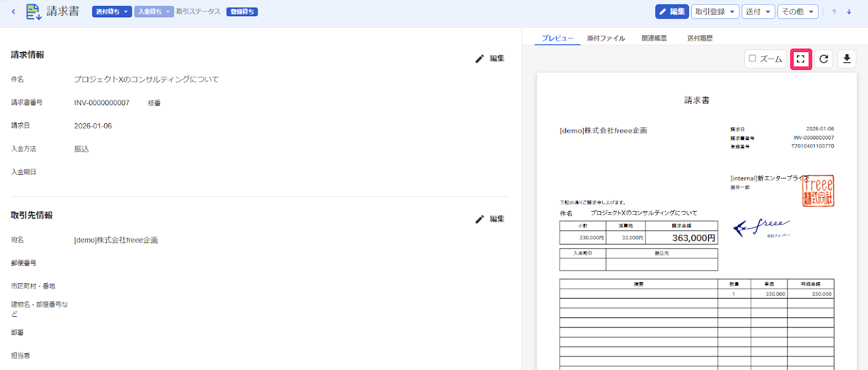Viewport: 868px width, 370px height.
Task: Go back using the left chevron arrow
Action: 14,11
